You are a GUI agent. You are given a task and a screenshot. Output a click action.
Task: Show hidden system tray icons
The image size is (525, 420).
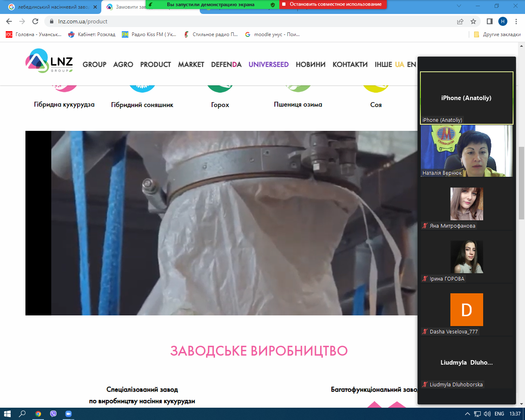point(467,414)
